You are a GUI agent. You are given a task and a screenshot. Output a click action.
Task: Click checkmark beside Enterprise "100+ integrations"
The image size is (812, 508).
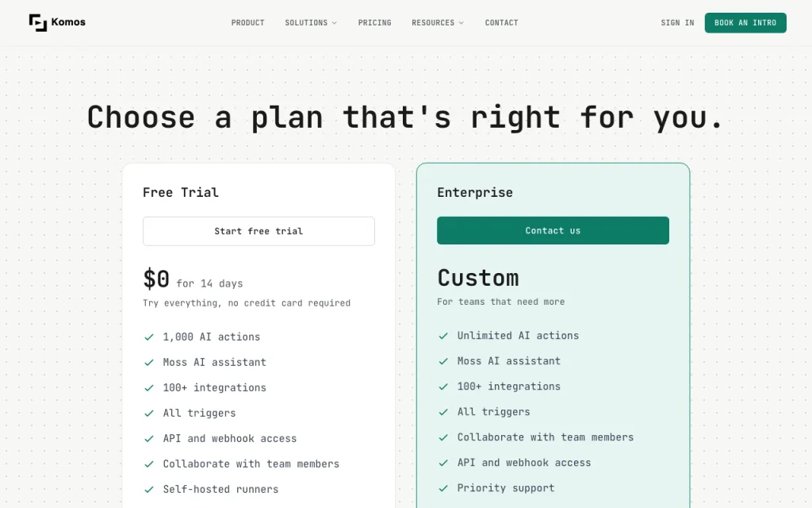(443, 387)
